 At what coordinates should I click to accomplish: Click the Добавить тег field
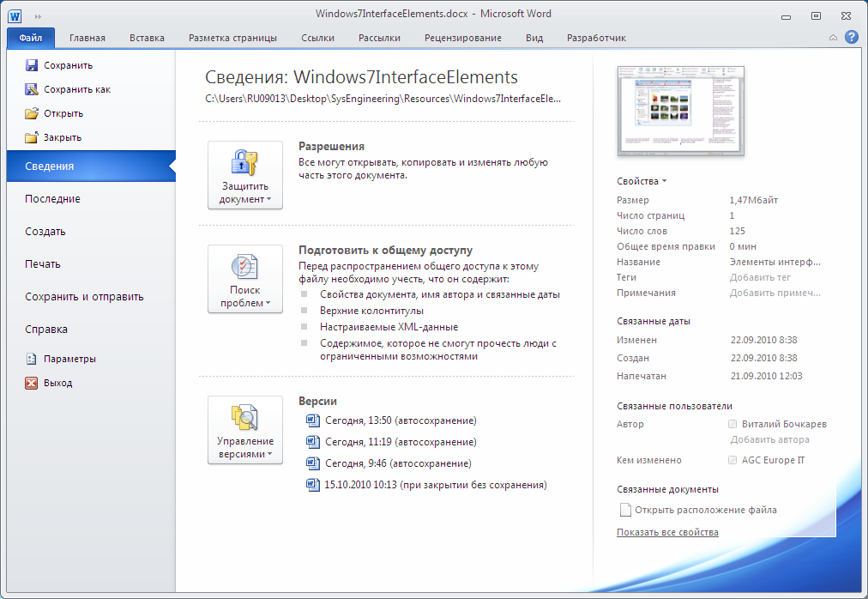(x=760, y=277)
